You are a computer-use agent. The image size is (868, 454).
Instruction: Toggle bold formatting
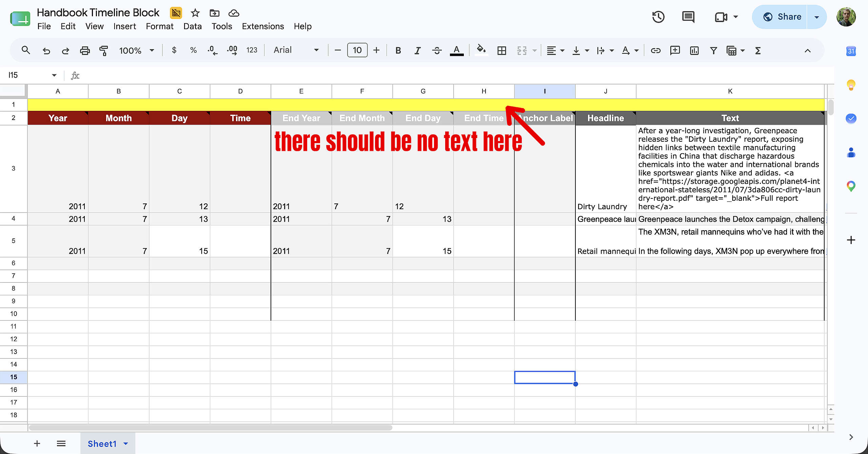pyautogui.click(x=398, y=51)
